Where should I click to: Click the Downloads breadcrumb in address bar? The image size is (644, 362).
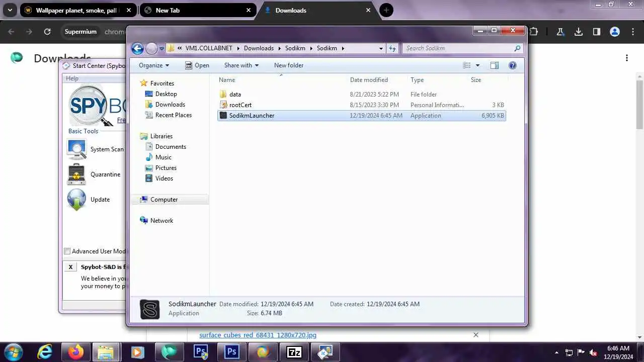tap(259, 48)
